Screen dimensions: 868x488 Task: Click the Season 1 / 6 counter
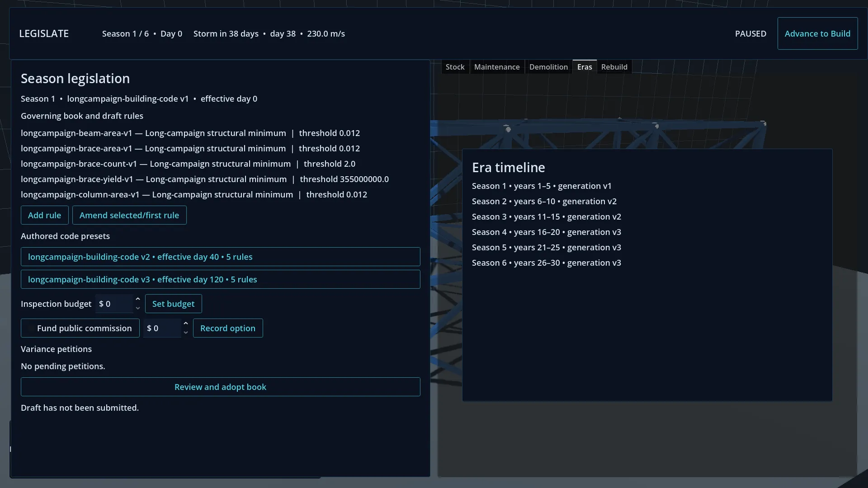[125, 33]
